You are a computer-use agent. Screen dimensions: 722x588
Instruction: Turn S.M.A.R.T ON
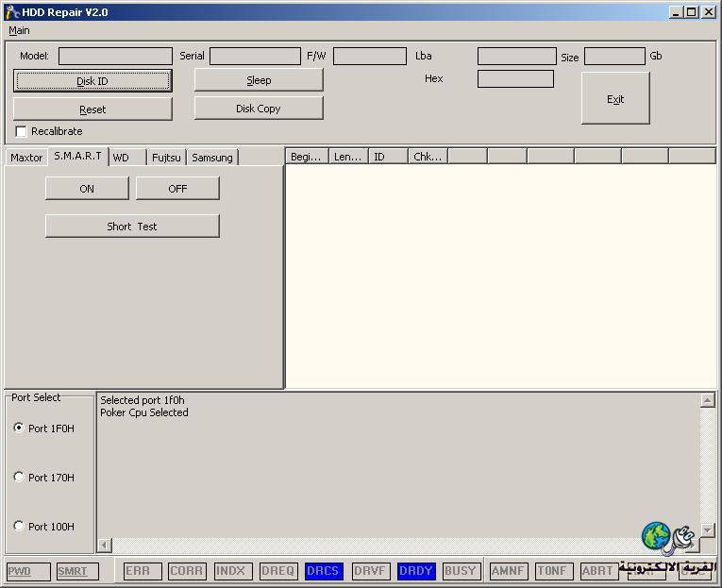[x=87, y=189]
